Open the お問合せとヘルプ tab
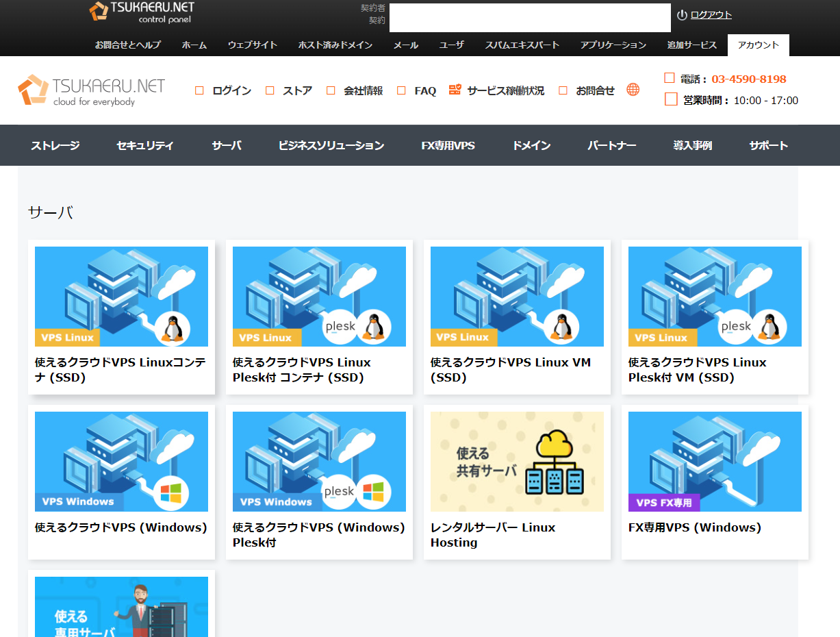The height and width of the screenshot is (637, 840). [x=128, y=45]
